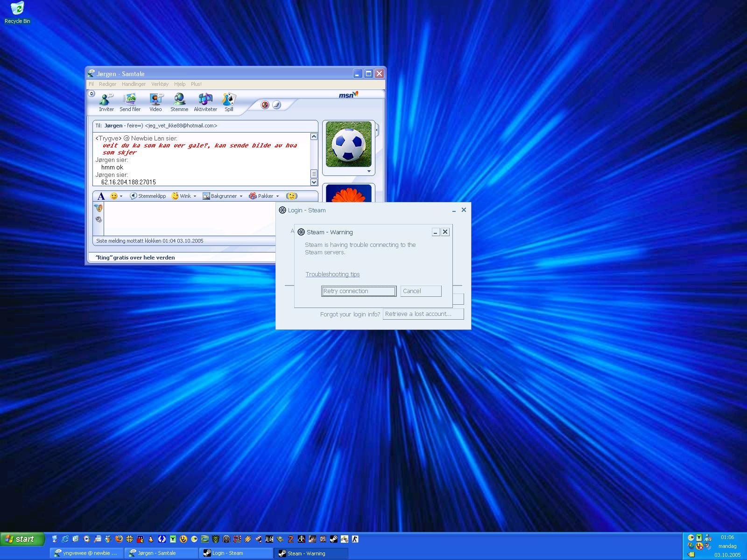Expand the Pakker dropdown
This screenshot has height=560, width=747.
277,196
